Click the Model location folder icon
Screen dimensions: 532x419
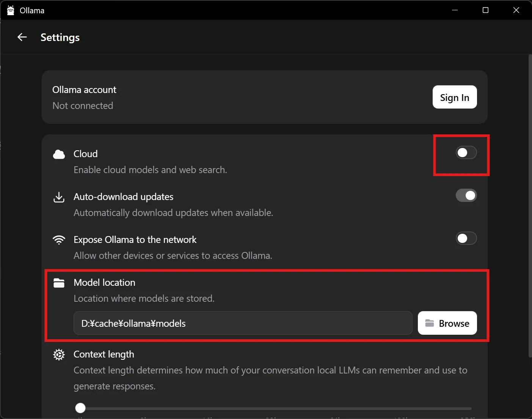click(x=59, y=283)
